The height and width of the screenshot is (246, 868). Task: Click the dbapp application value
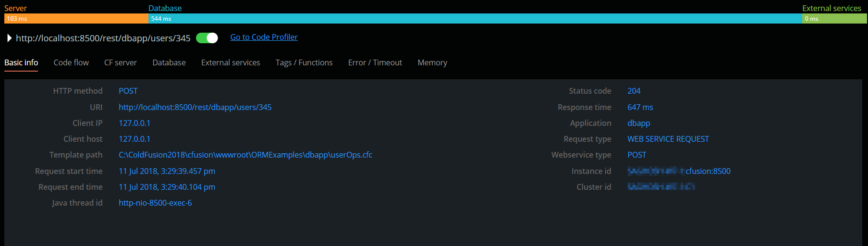tap(639, 123)
